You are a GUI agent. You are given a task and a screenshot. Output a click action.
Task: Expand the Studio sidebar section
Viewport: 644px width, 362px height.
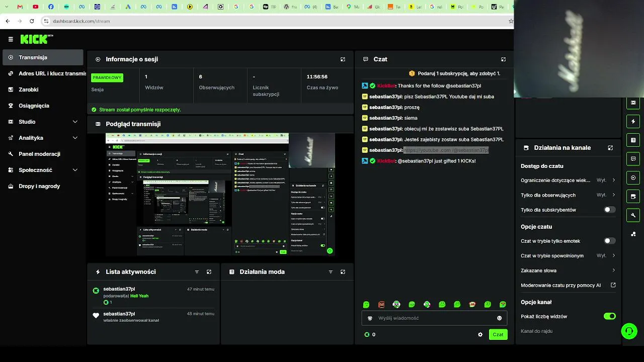point(43,122)
